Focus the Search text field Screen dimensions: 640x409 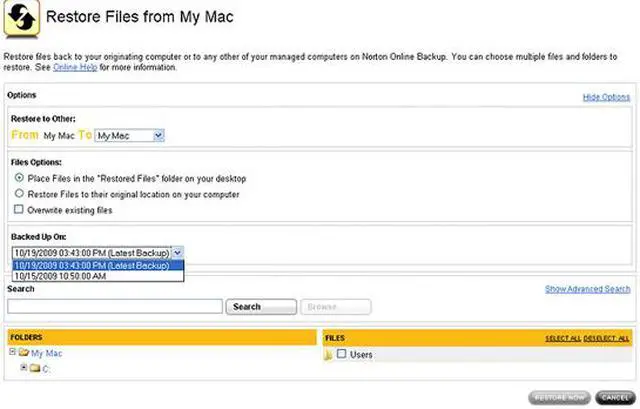[x=115, y=307]
